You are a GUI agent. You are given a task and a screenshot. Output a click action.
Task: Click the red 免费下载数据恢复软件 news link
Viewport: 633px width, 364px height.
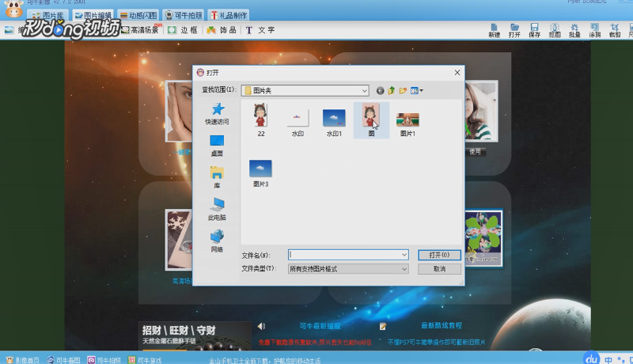tap(315, 342)
